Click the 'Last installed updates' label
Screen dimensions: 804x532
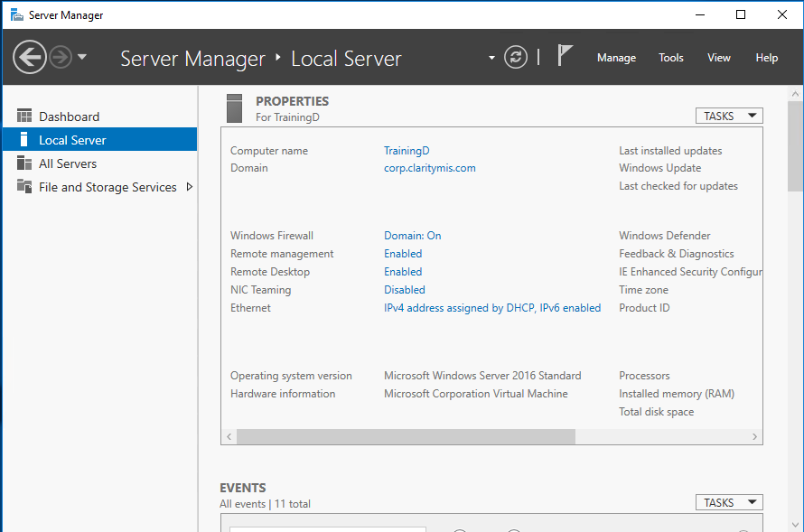pos(670,151)
